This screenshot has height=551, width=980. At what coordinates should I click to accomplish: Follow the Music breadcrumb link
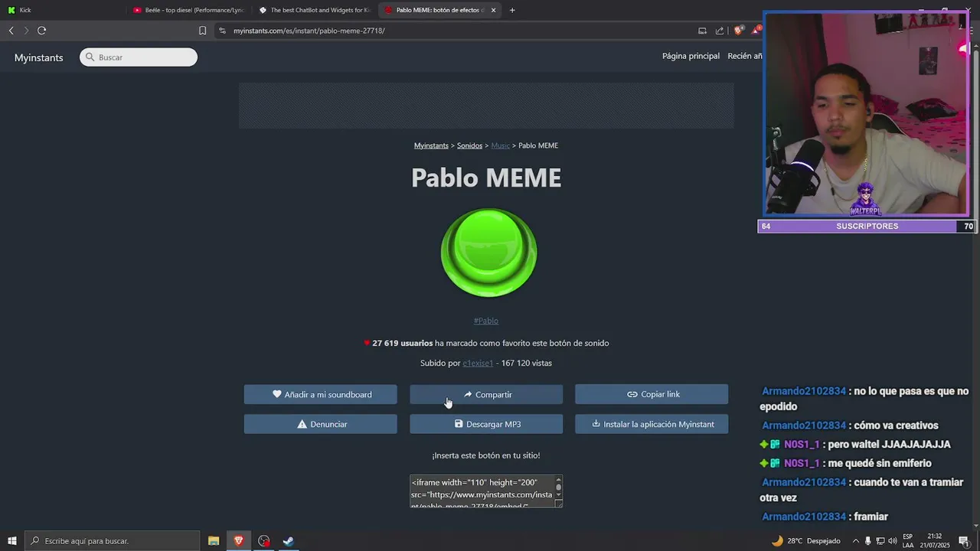point(500,145)
